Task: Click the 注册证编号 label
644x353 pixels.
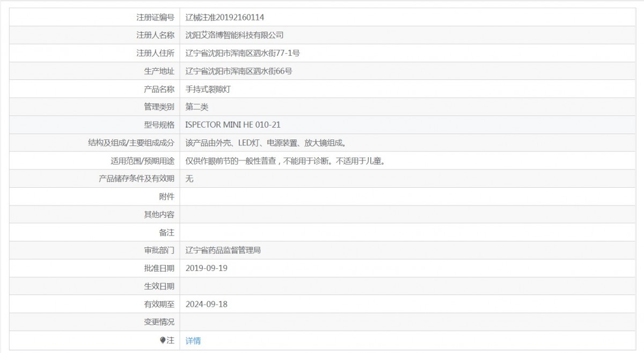Action: pyautogui.click(x=156, y=17)
